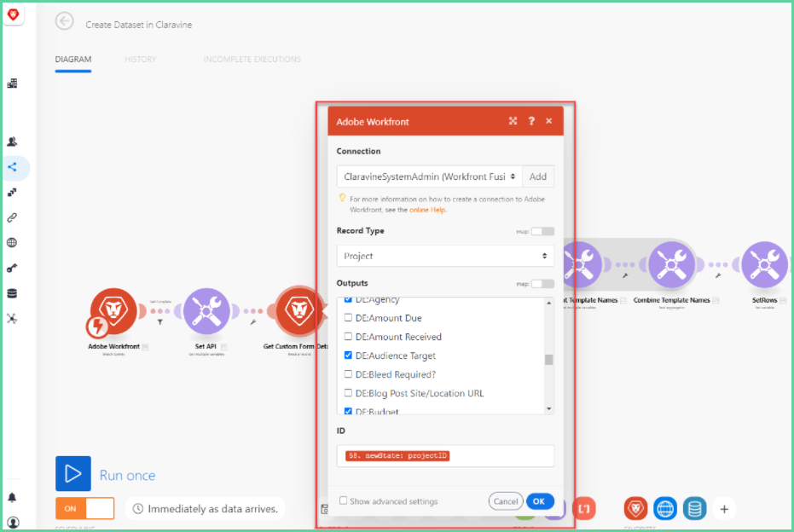Open the Webhooks globe sidebar icon

(12, 243)
